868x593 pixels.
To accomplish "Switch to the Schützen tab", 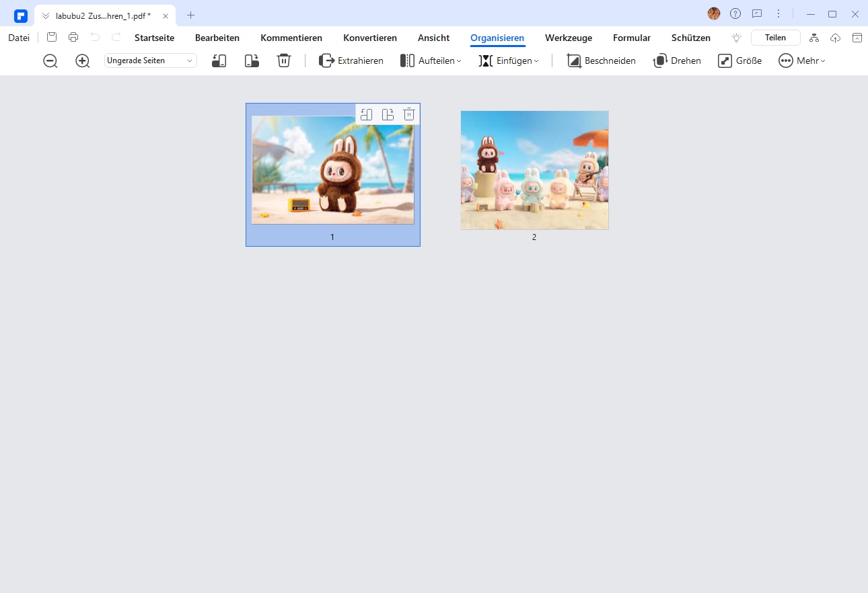I will coord(691,38).
